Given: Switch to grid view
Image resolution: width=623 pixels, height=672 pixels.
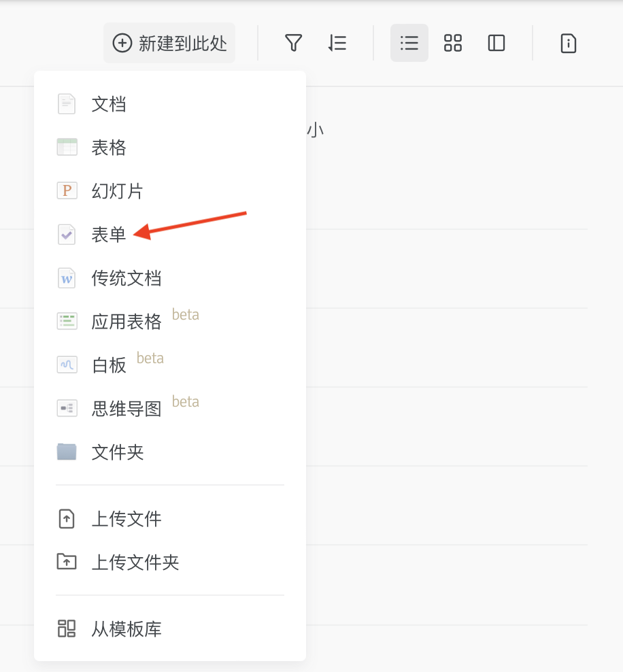Looking at the screenshot, I should pyautogui.click(x=453, y=43).
